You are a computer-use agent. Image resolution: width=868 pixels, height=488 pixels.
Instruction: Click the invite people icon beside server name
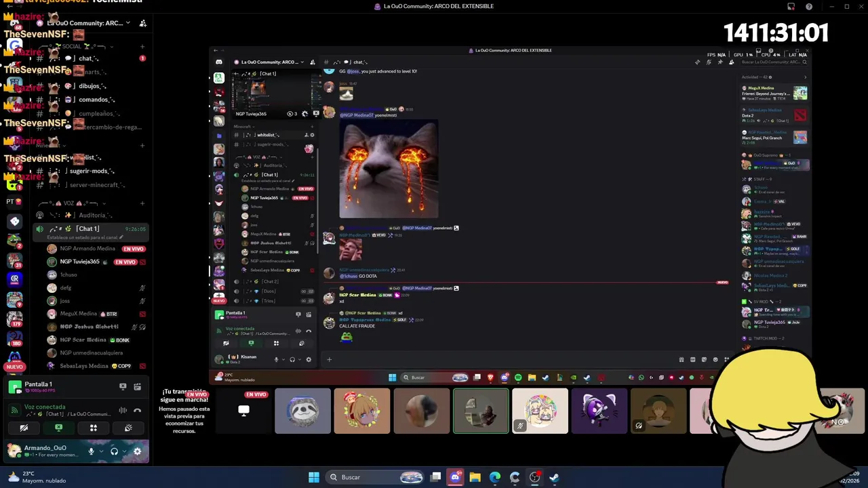point(142,23)
